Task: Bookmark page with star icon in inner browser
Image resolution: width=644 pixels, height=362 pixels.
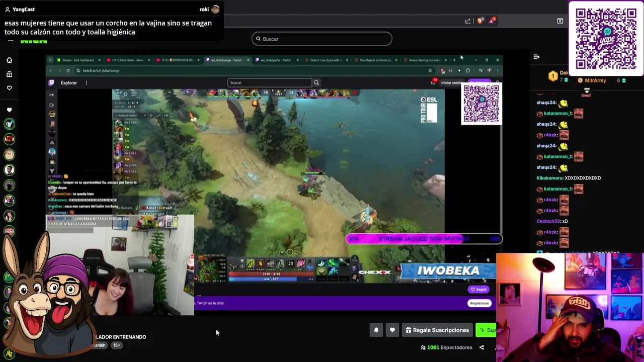Action: (x=430, y=70)
